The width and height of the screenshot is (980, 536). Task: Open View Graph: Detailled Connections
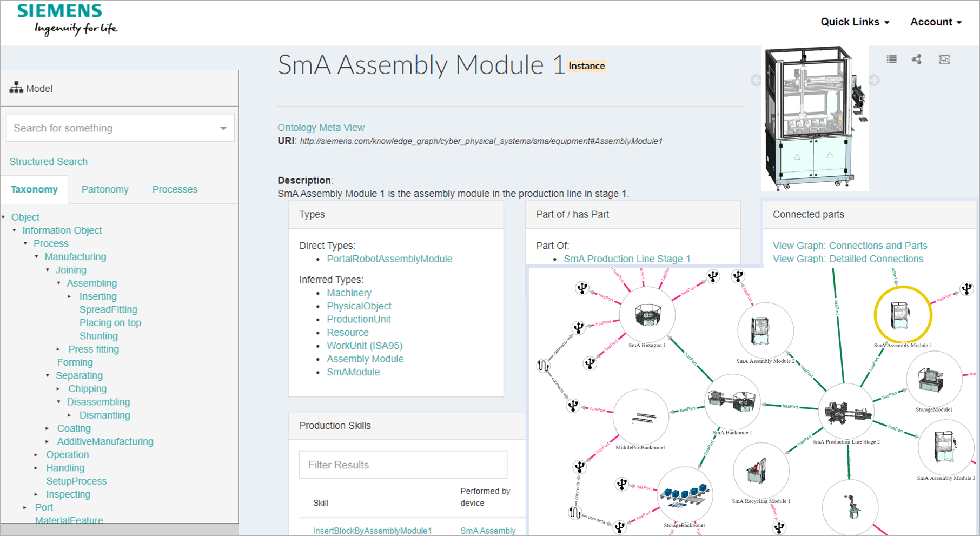(848, 259)
